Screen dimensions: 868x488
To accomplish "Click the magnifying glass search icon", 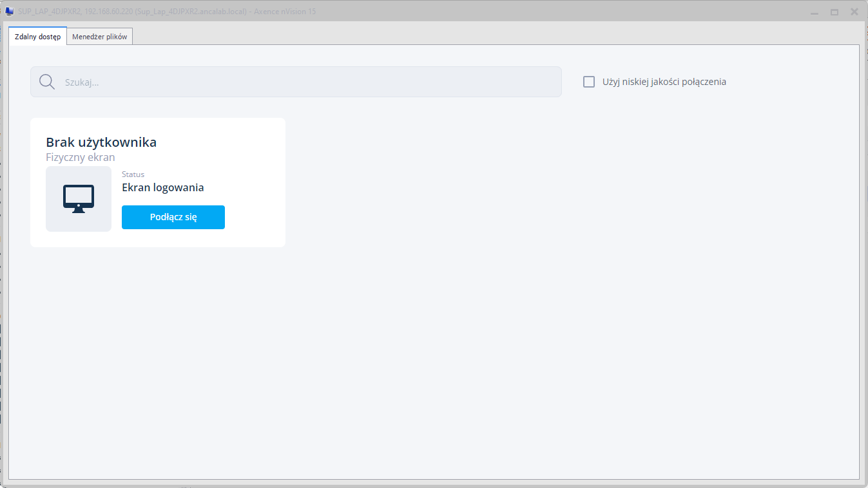I will [47, 82].
